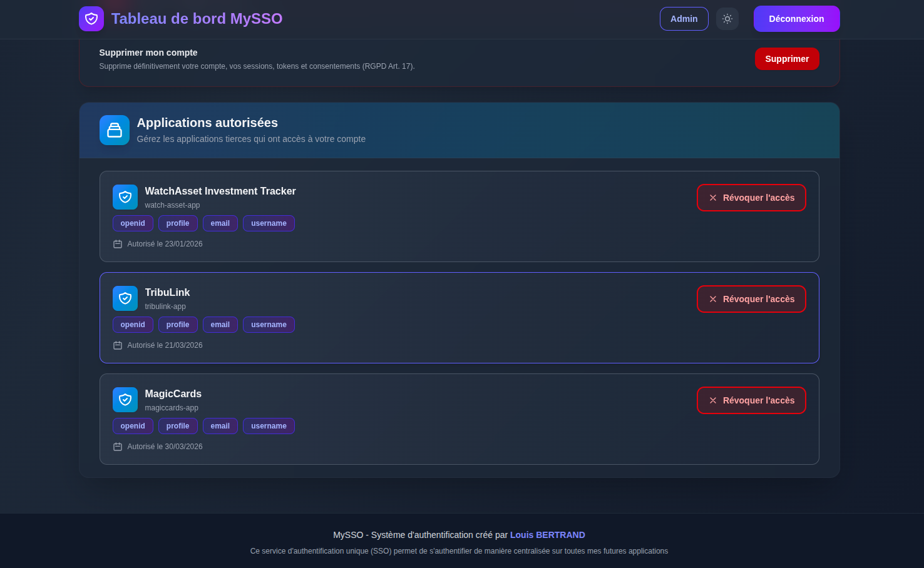Click calendar icon beside Autorisé le 23/01/2026
924x568 pixels.
click(x=118, y=244)
